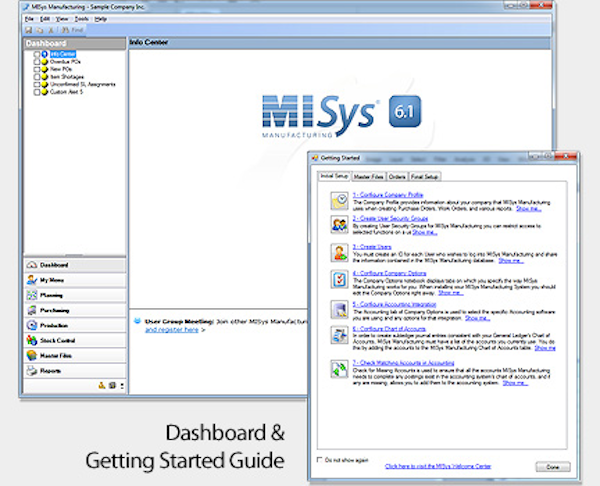Open the Master Files navigation section
Viewport: 600px width, 486px height.
tap(75, 356)
